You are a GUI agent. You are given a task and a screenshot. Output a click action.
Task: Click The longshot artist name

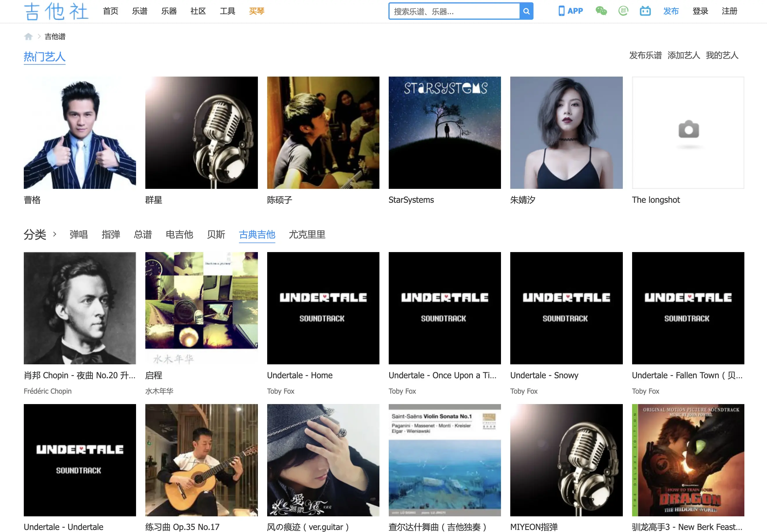pyautogui.click(x=656, y=200)
